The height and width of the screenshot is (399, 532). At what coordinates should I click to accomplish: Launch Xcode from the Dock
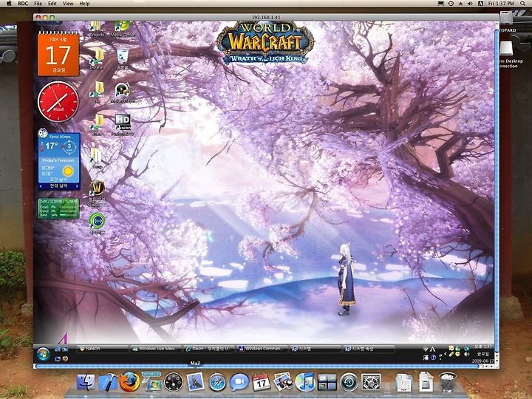click(x=108, y=383)
